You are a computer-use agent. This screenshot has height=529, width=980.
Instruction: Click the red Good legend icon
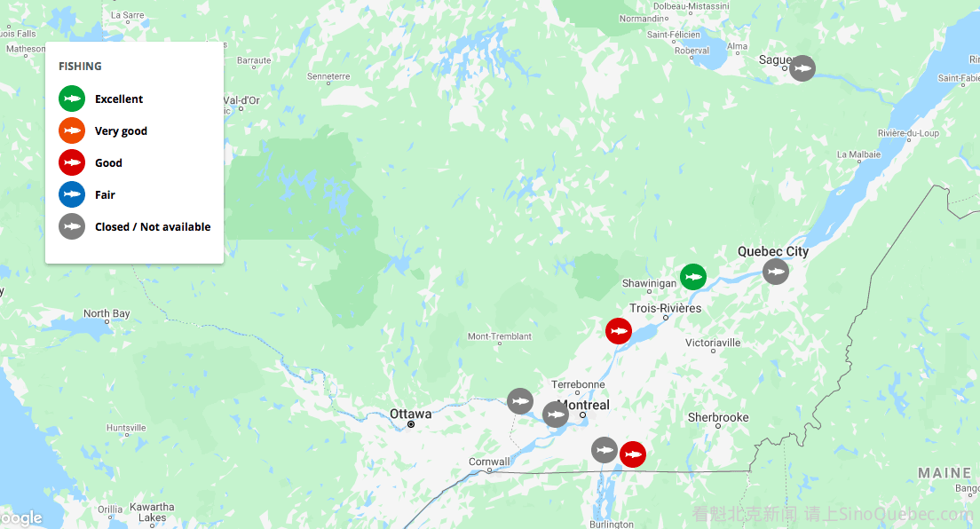click(x=72, y=162)
